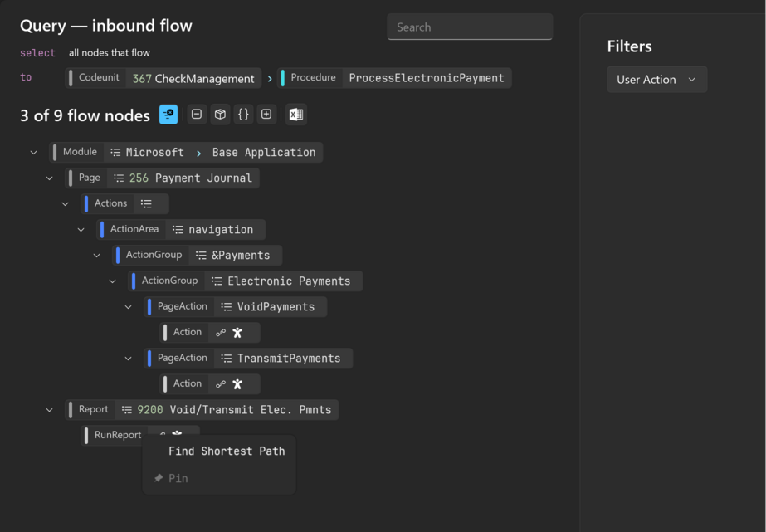Click the RunReport node label
This screenshot has width=766, height=532.
pyautogui.click(x=118, y=435)
